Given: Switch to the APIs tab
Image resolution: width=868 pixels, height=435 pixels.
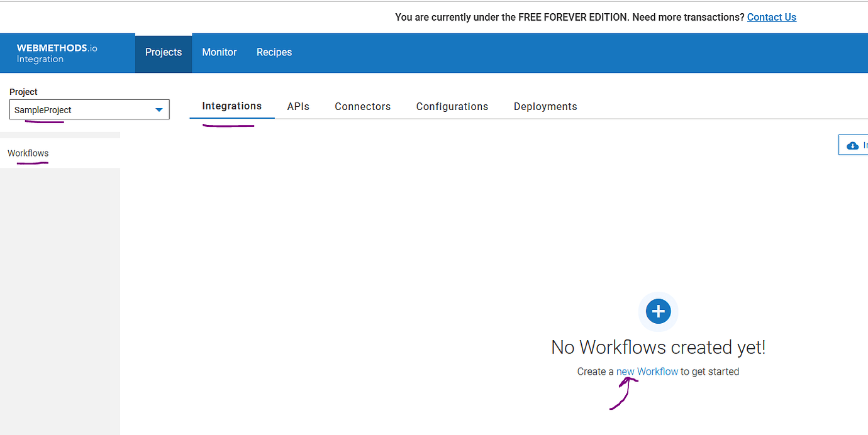Looking at the screenshot, I should click(298, 106).
